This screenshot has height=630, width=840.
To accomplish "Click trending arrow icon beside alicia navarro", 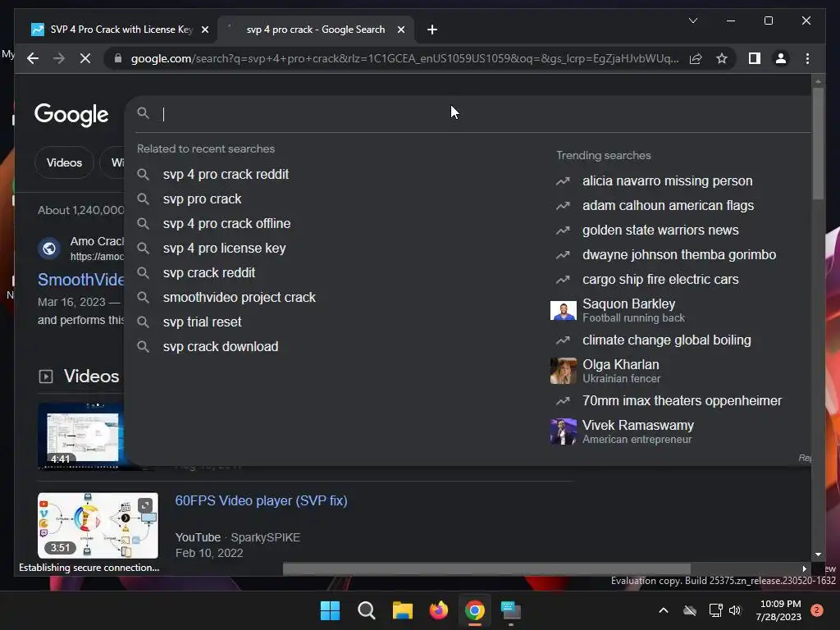I will point(563,181).
